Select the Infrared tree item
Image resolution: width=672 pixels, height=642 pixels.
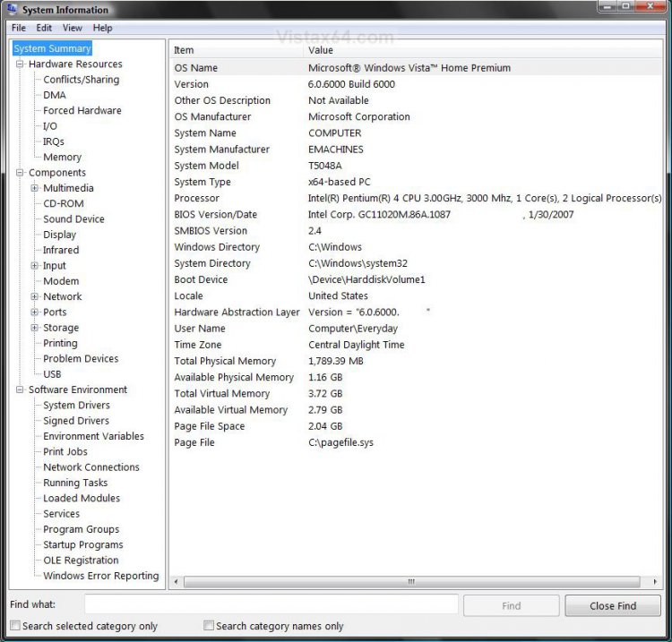click(61, 250)
